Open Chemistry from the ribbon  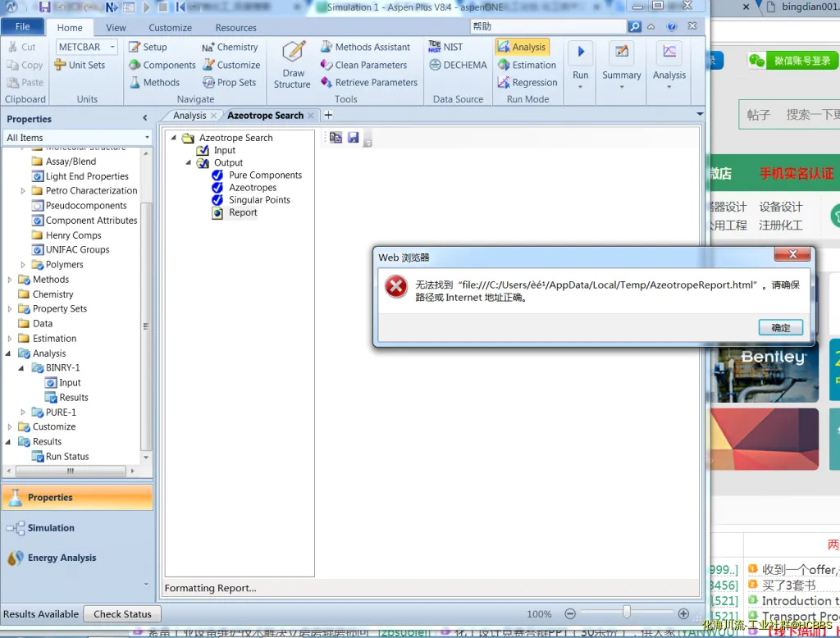[x=230, y=47]
